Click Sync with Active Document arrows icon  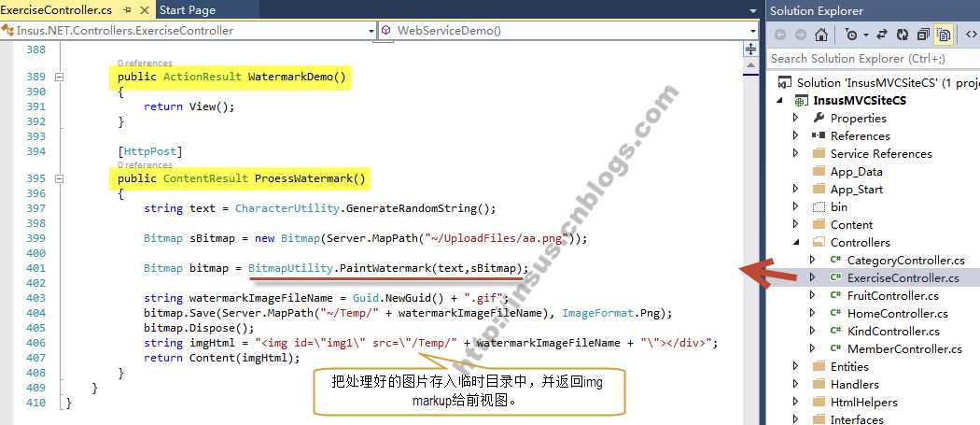pyautogui.click(x=882, y=35)
